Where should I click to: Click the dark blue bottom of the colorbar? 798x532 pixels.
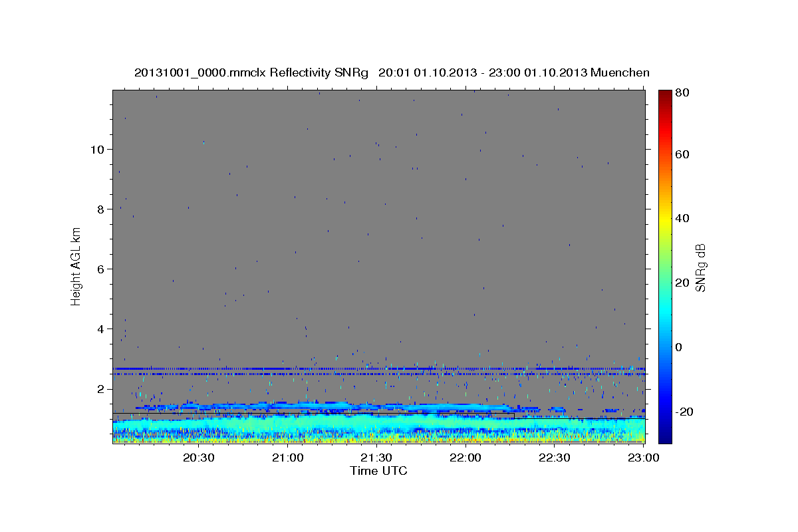[665, 436]
